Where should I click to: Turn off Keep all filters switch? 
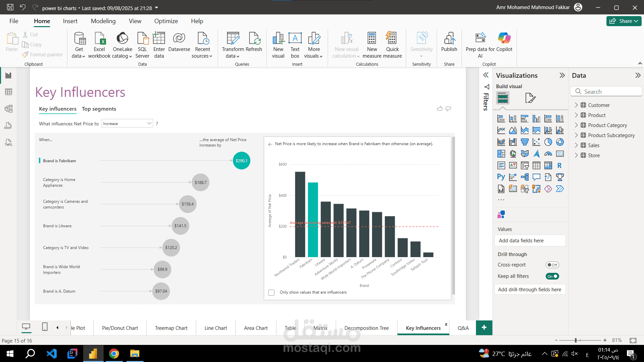(552, 276)
